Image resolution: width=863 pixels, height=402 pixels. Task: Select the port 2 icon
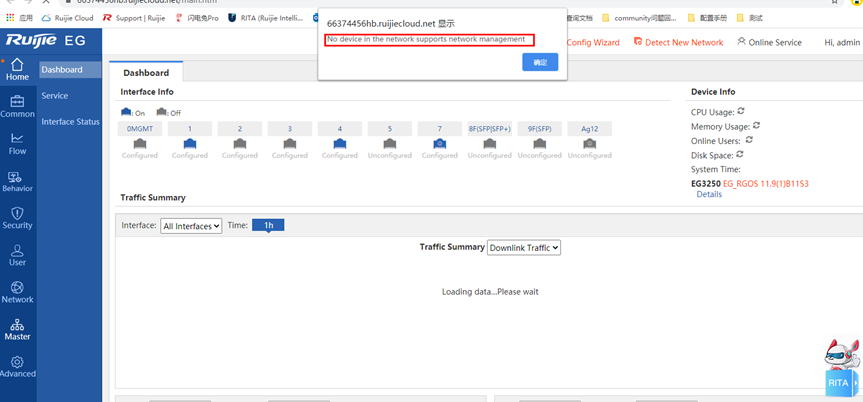239,144
